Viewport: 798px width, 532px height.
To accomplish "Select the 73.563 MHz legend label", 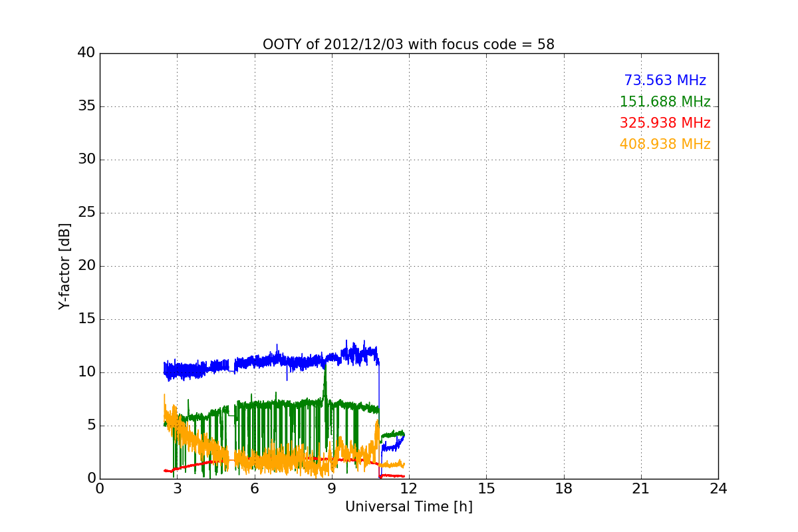I will point(665,80).
